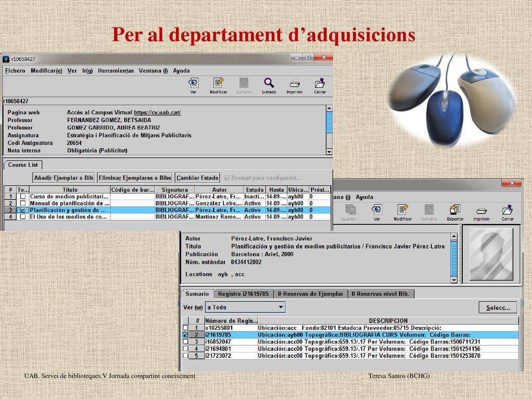The height and width of the screenshot is (399, 532).
Task: Click author cell 'Martínez Ramo...'
Action: 219,217
